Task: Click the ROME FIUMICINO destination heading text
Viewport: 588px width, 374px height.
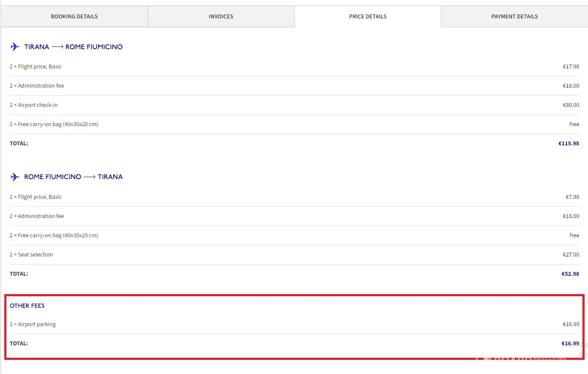Action: 94,47
